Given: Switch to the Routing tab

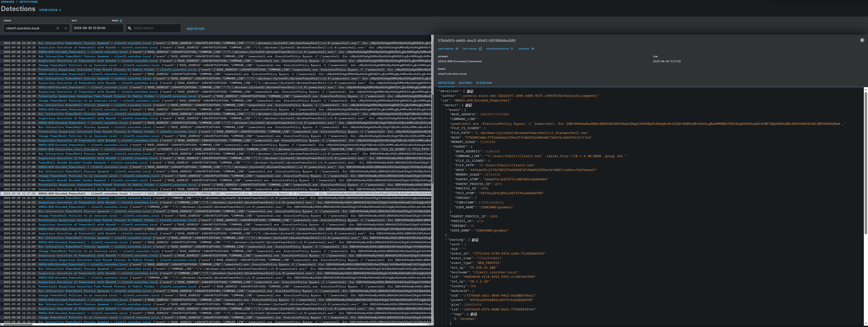Looking at the screenshot, I should (x=465, y=83).
